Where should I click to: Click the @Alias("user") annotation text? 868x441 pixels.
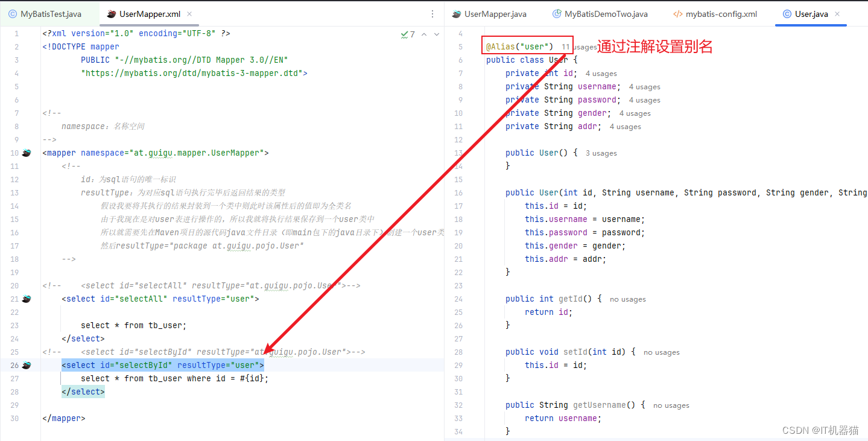tap(520, 46)
